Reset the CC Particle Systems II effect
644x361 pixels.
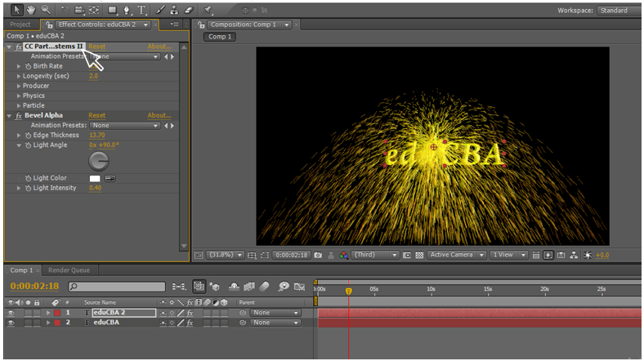pos(97,47)
